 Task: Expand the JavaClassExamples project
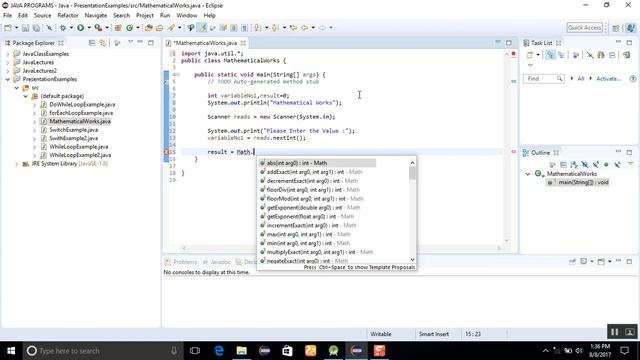click(x=8, y=54)
